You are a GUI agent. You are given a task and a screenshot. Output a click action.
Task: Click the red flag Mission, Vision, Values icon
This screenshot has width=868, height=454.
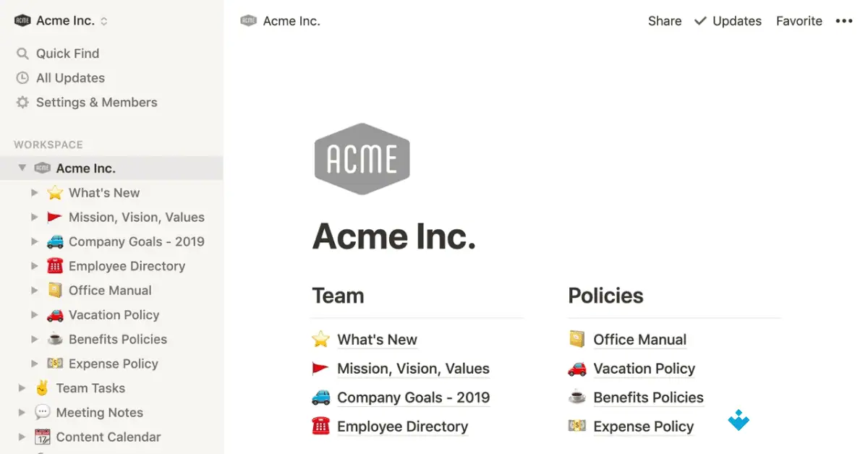coord(54,217)
